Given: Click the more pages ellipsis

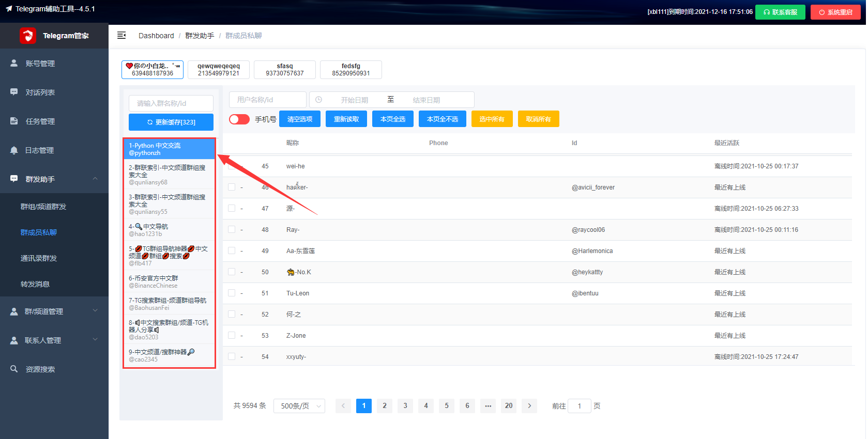Looking at the screenshot, I should [488, 406].
